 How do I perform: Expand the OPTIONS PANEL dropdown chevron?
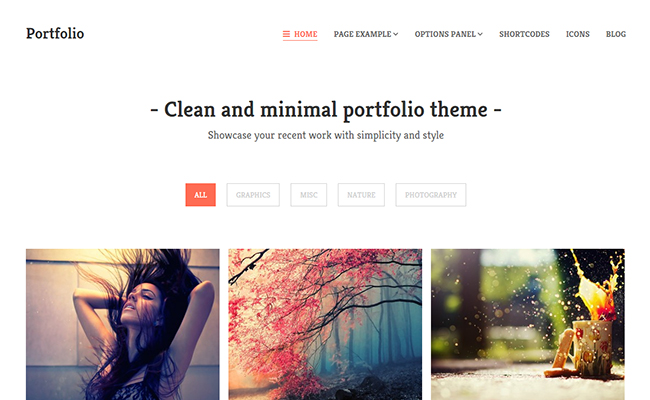tap(480, 34)
